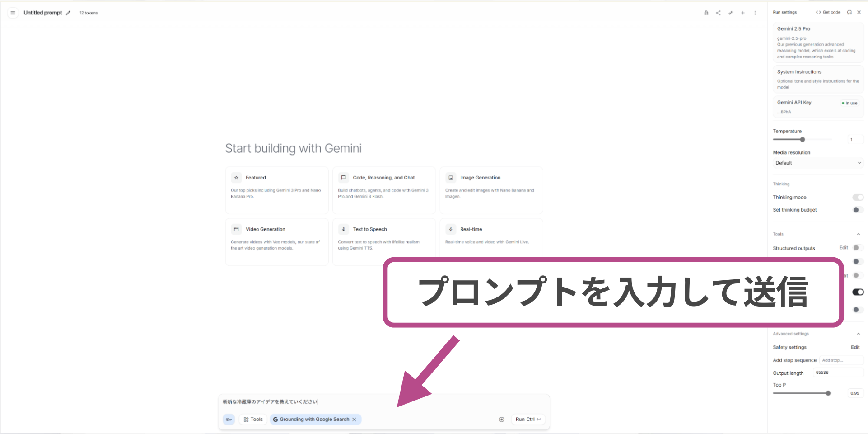This screenshot has width=868, height=434.
Task: Turn off the enabled tool toggle
Action: point(858,292)
